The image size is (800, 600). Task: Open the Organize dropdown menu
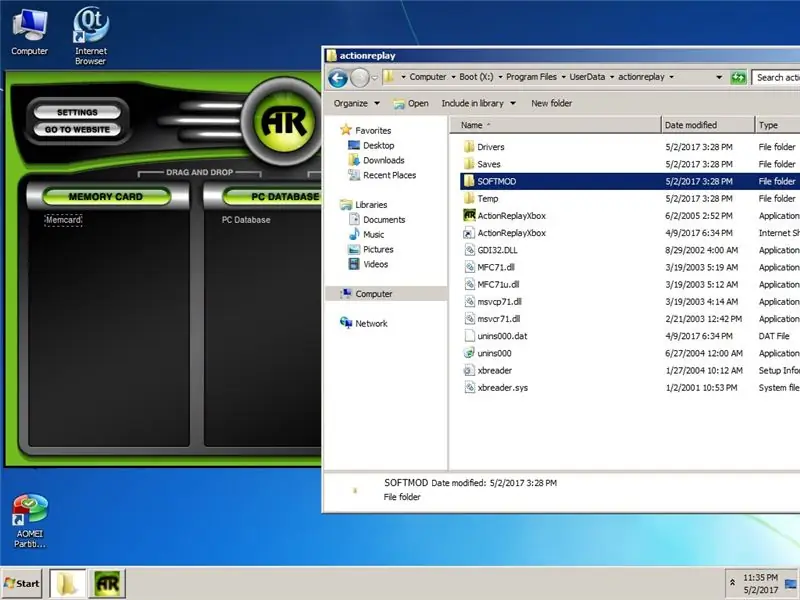tap(357, 103)
